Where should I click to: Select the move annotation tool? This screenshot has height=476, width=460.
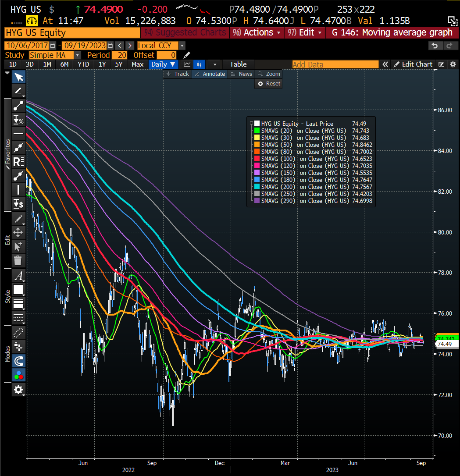coord(18,233)
